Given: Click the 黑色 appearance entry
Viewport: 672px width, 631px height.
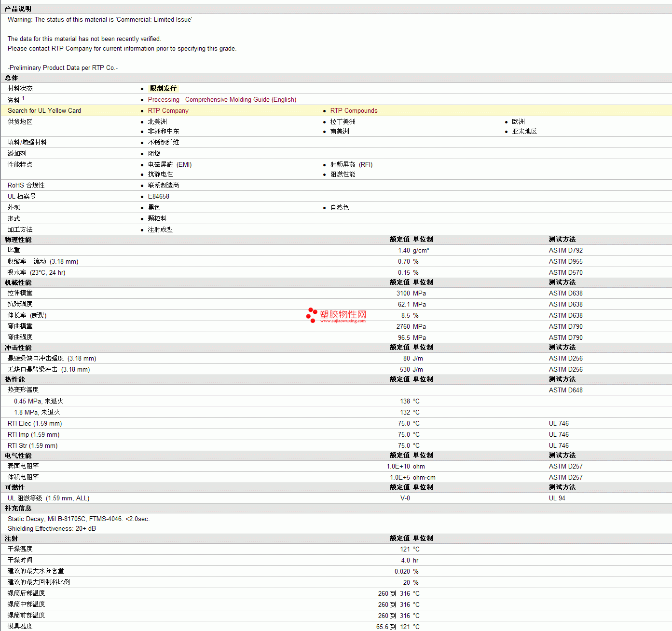Looking at the screenshot, I should point(154,208).
